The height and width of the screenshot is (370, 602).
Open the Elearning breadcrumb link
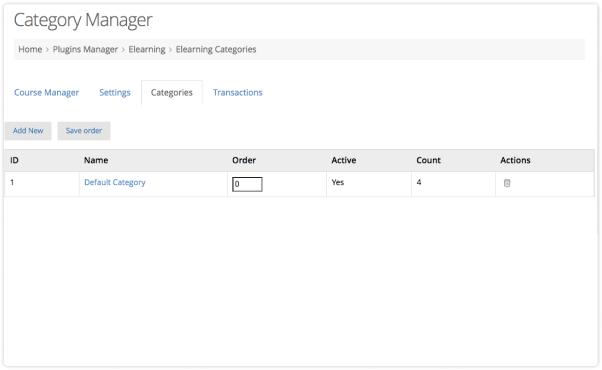[x=147, y=50]
